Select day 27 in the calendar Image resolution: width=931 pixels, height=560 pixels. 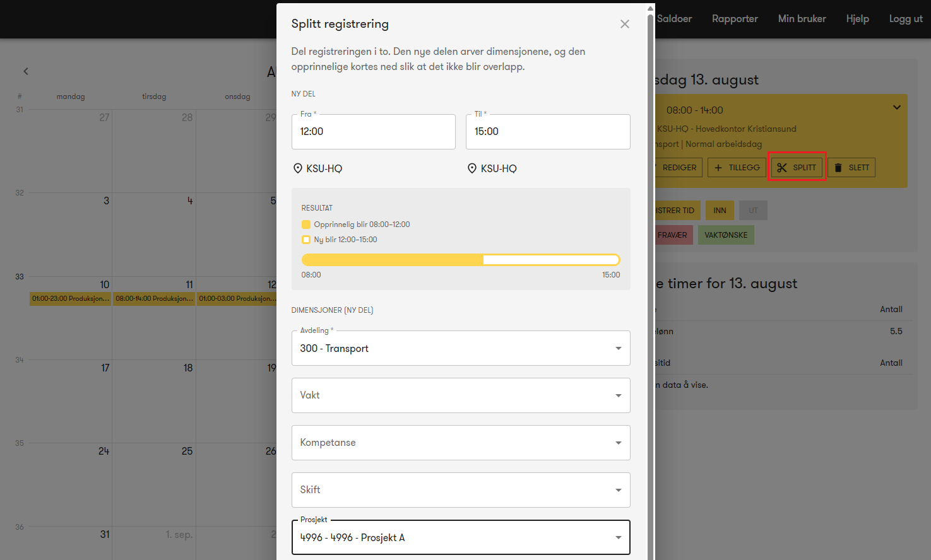coord(104,118)
